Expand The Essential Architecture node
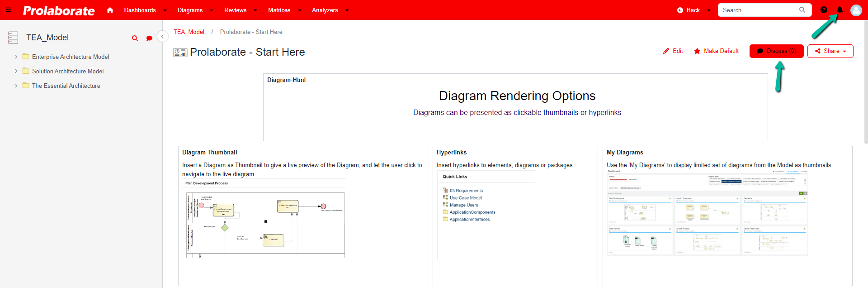868x288 pixels. tap(16, 86)
